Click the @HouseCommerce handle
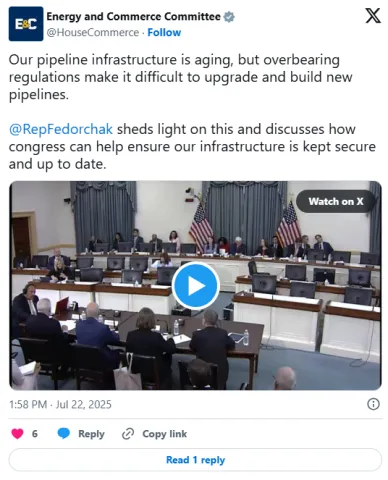The image size is (388, 480). point(93,32)
